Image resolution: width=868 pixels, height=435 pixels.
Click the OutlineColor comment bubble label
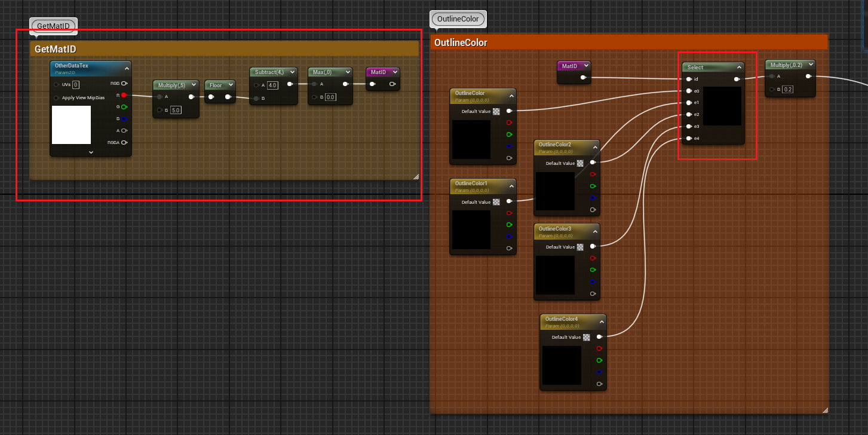(458, 19)
